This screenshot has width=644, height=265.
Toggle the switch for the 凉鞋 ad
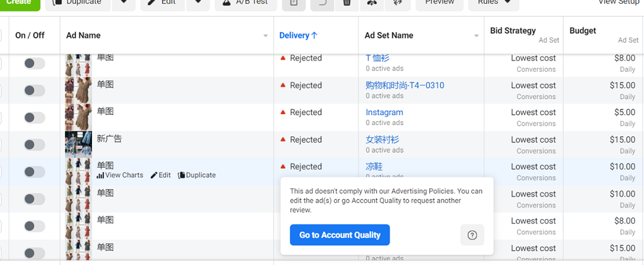tap(34, 172)
